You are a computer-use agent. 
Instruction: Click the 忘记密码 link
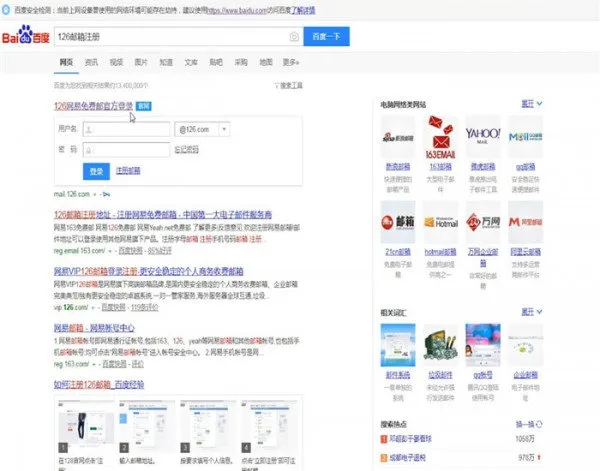coord(186,150)
